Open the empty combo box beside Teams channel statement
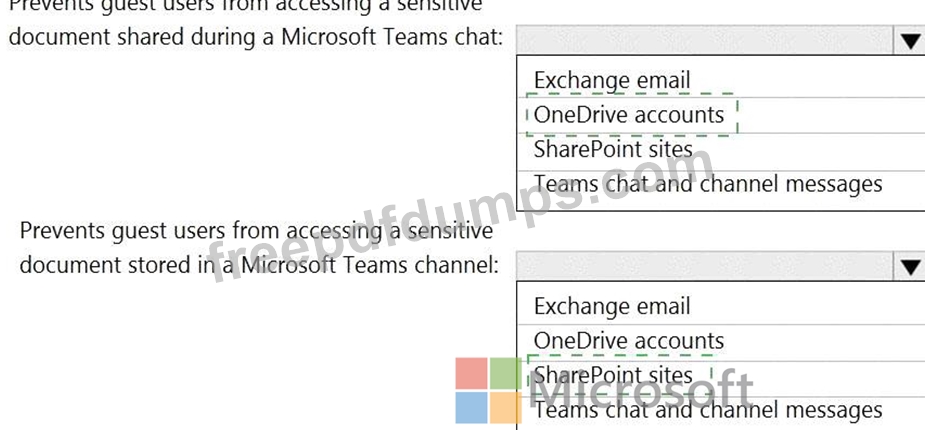This screenshot has height=430, width=925. tap(706, 267)
